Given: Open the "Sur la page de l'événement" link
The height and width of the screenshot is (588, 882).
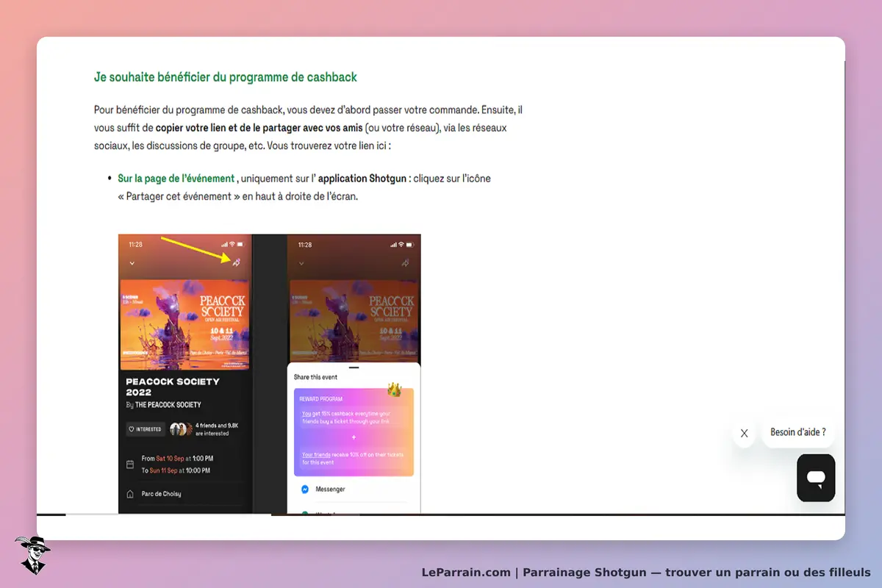Looking at the screenshot, I should (176, 179).
